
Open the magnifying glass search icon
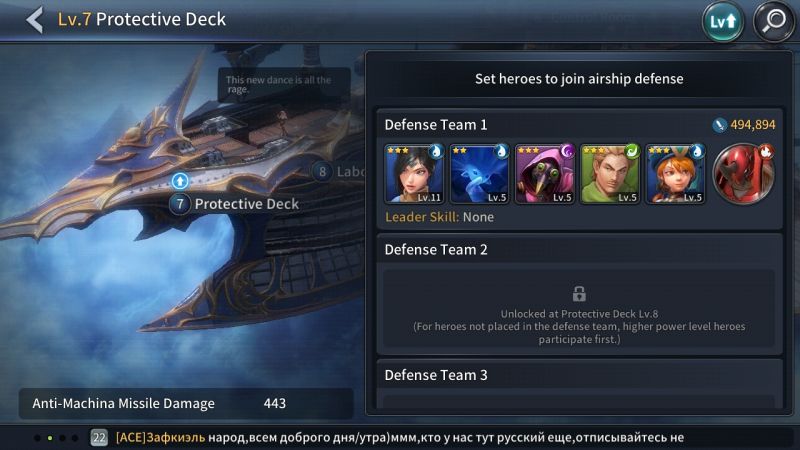click(x=773, y=21)
